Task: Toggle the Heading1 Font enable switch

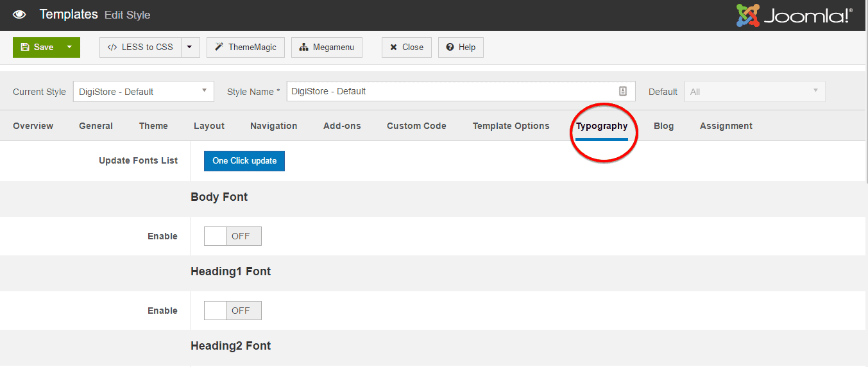Action: coord(232,311)
